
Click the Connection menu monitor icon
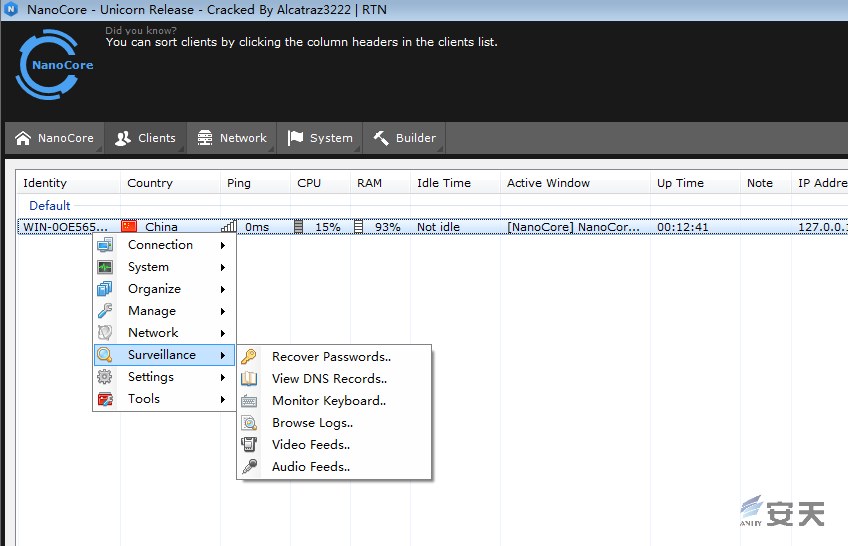pyautogui.click(x=105, y=245)
